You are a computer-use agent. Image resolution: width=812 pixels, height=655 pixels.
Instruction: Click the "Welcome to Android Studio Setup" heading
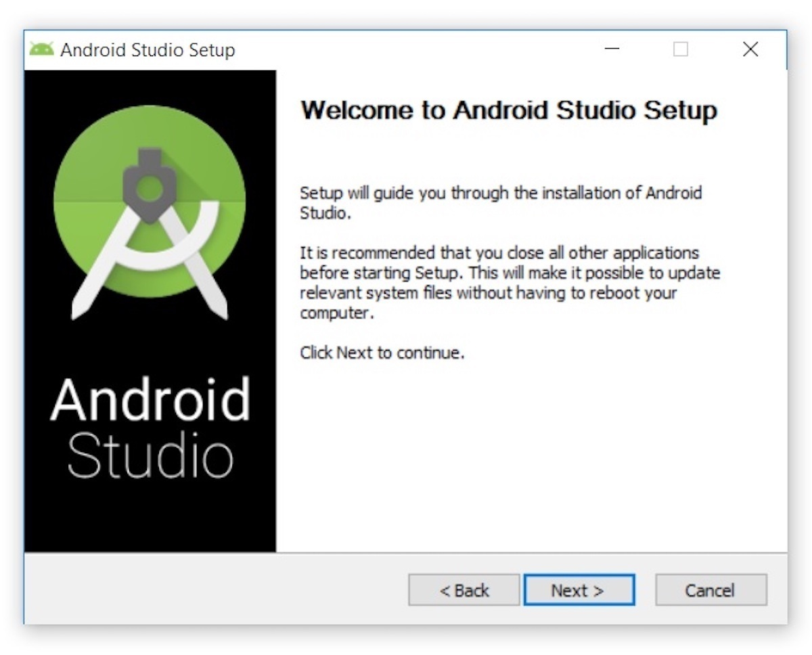[508, 110]
